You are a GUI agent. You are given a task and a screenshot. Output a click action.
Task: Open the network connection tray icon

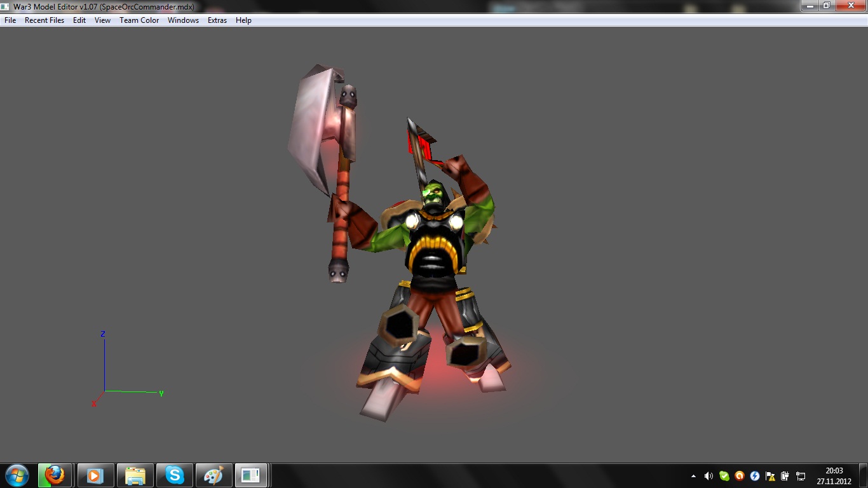pos(801,475)
